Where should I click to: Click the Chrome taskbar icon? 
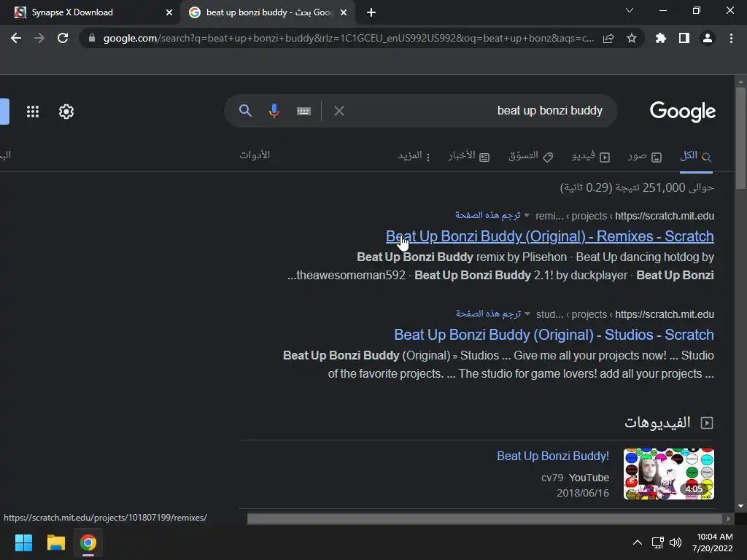(88, 542)
